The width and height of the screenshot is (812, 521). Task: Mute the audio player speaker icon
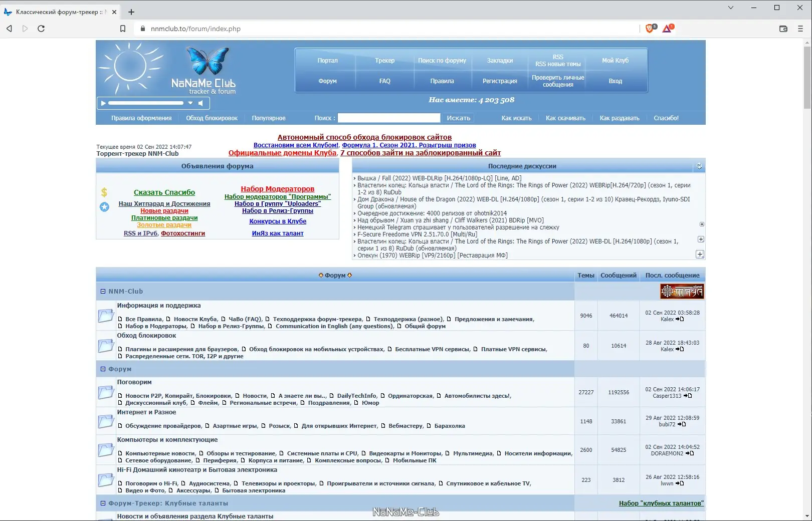coord(200,103)
